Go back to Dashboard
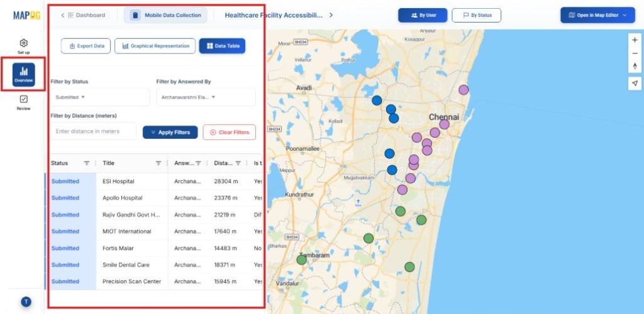644x314 pixels. point(82,15)
